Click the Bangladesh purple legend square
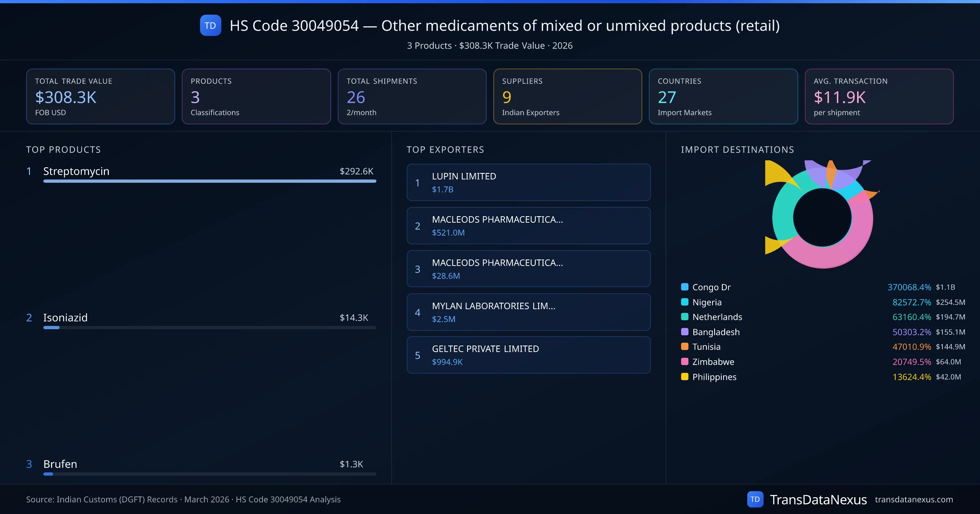The height and width of the screenshot is (514, 980). click(x=685, y=332)
